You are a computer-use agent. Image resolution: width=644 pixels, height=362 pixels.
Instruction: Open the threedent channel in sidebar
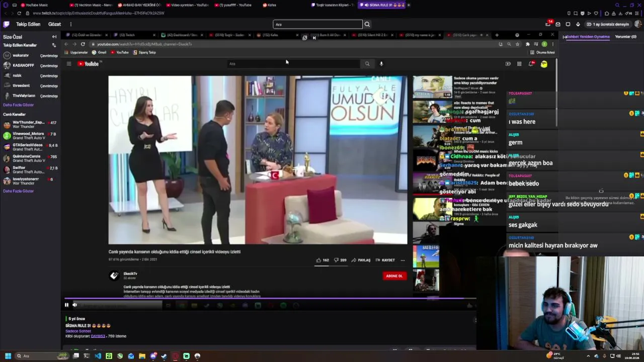tap(30, 85)
